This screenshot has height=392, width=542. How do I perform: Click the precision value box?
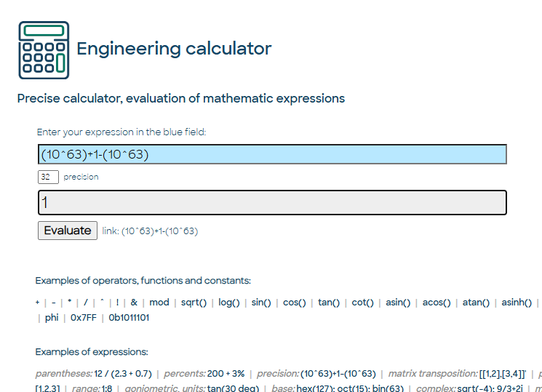(48, 177)
